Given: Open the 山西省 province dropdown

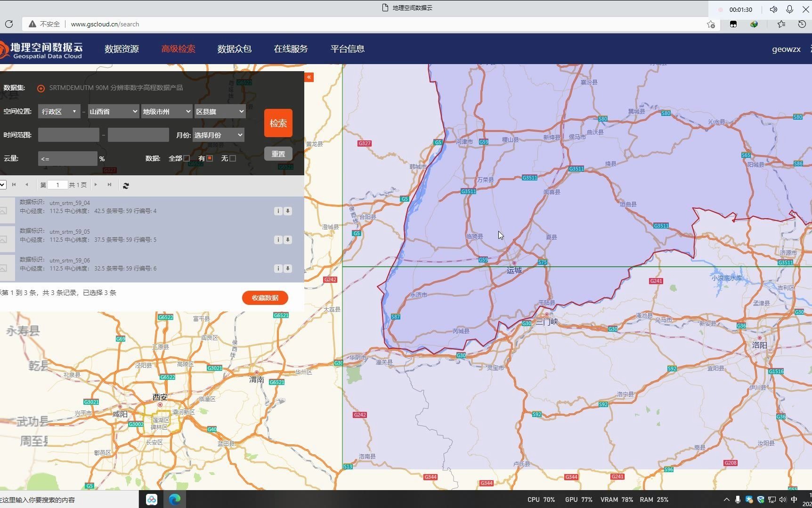Looking at the screenshot, I should coord(113,111).
